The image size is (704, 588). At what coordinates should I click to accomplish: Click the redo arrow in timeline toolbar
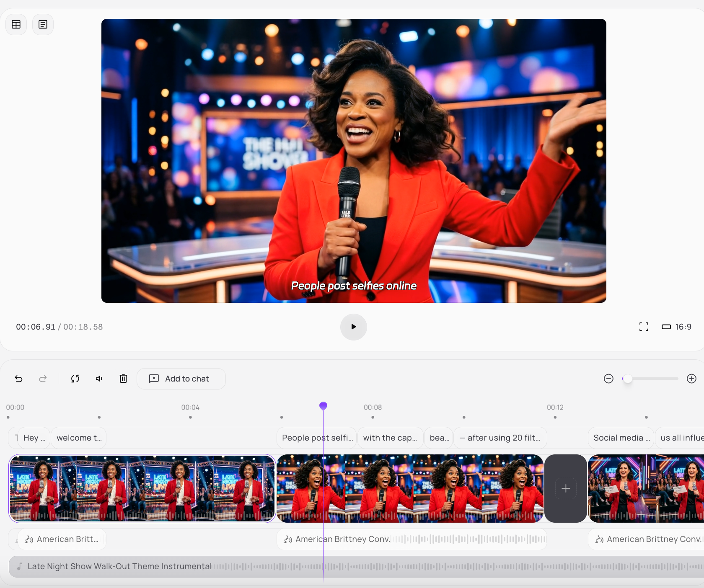coord(43,379)
